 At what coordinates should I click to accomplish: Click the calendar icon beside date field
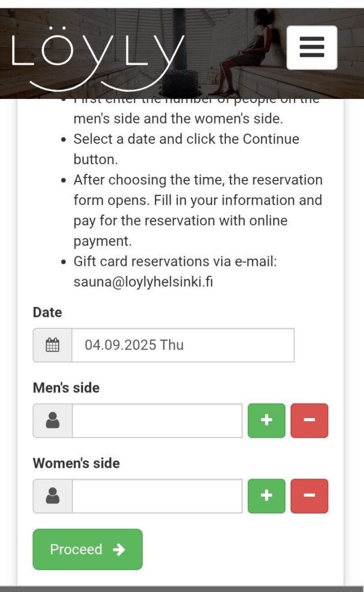pos(53,345)
